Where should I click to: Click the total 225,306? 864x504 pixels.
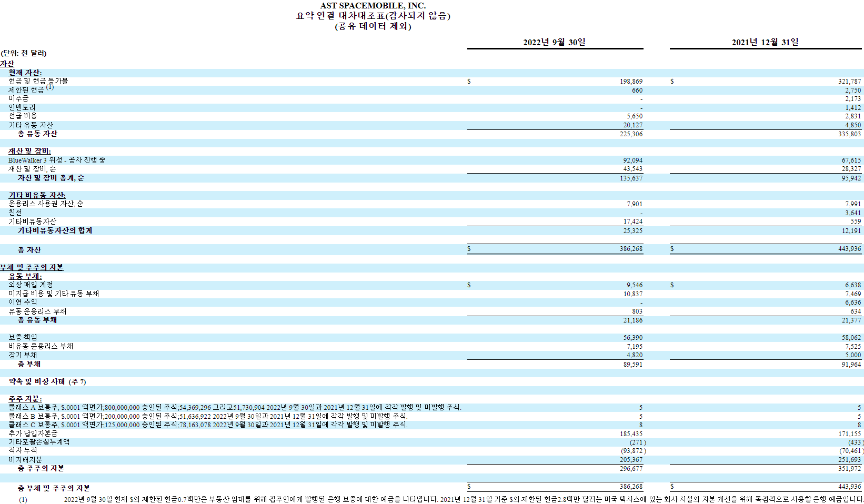click(631, 134)
